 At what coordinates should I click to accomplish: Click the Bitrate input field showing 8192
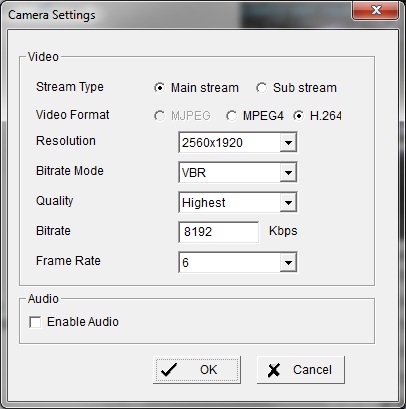point(219,232)
